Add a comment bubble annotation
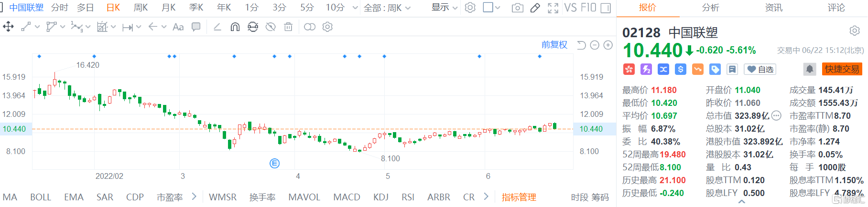 click(x=196, y=27)
